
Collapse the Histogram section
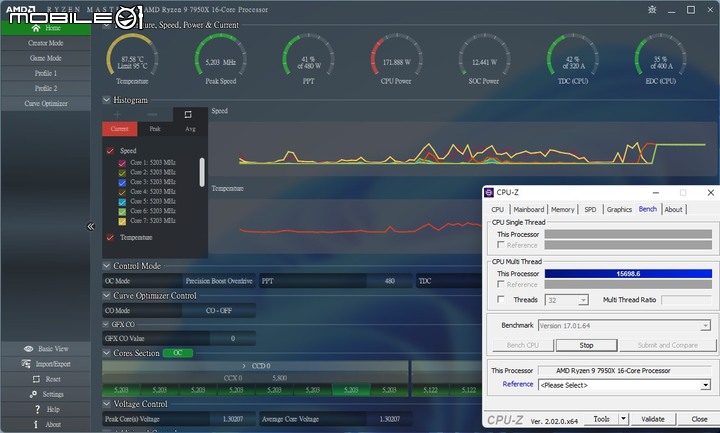tap(107, 100)
